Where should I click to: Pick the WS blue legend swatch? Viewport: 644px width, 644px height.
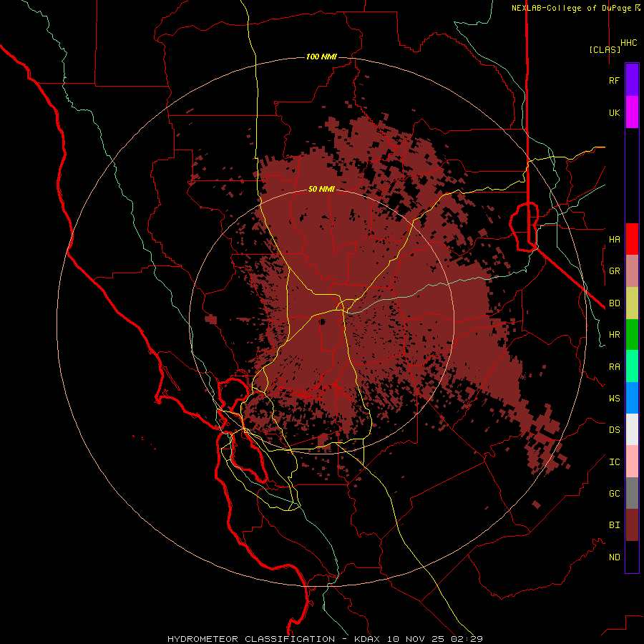(632, 398)
